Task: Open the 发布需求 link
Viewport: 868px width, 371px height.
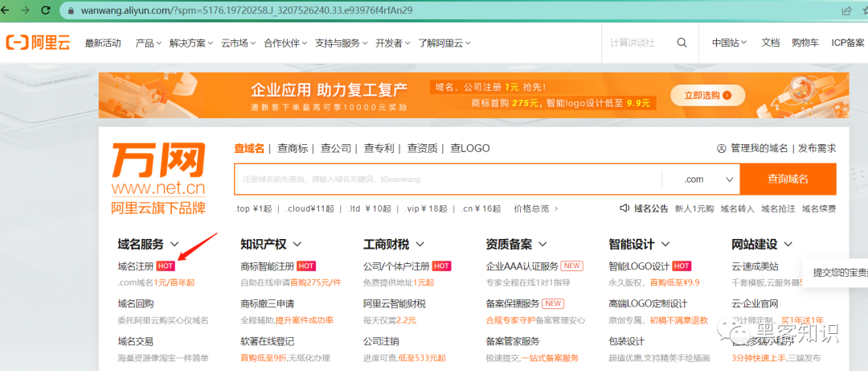Action: tap(817, 149)
